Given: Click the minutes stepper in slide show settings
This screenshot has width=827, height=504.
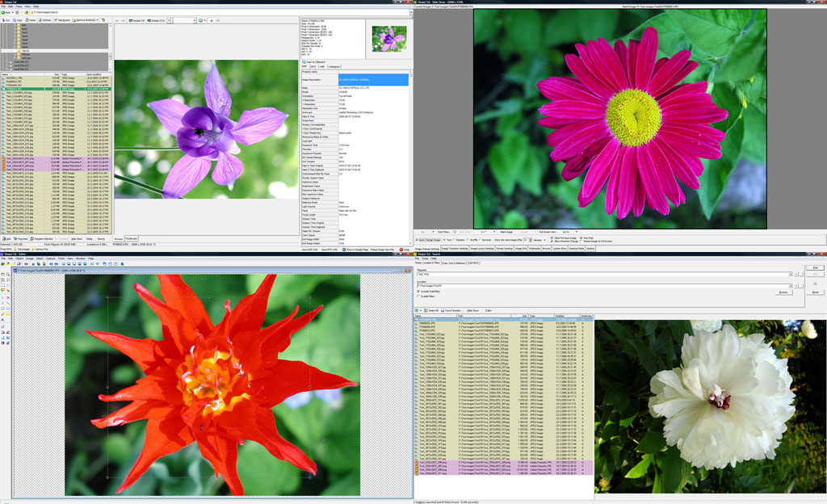Looking at the screenshot, I should [x=531, y=240].
